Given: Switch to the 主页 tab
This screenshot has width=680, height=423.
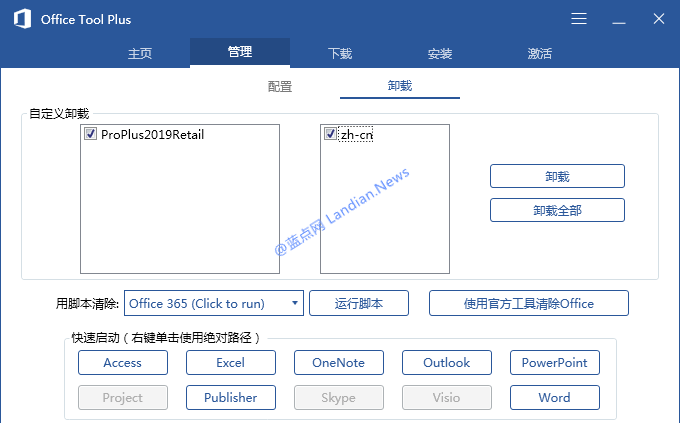Looking at the screenshot, I should click(140, 53).
